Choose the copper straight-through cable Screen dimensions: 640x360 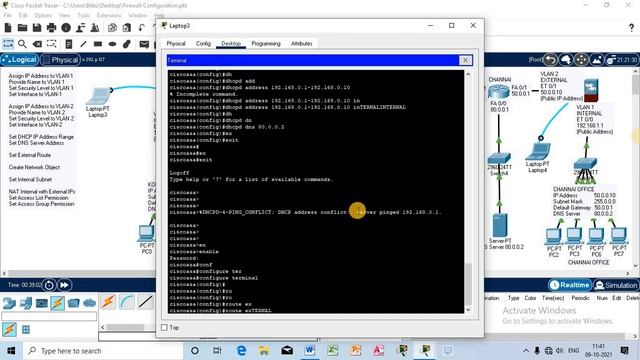(145, 302)
